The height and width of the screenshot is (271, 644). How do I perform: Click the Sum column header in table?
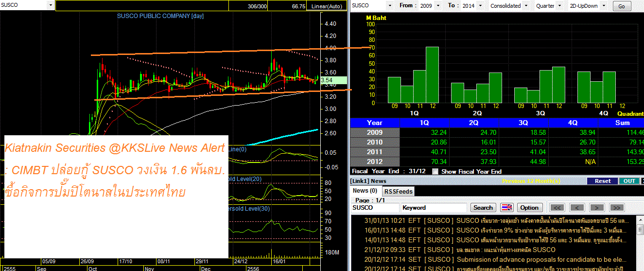621,123
